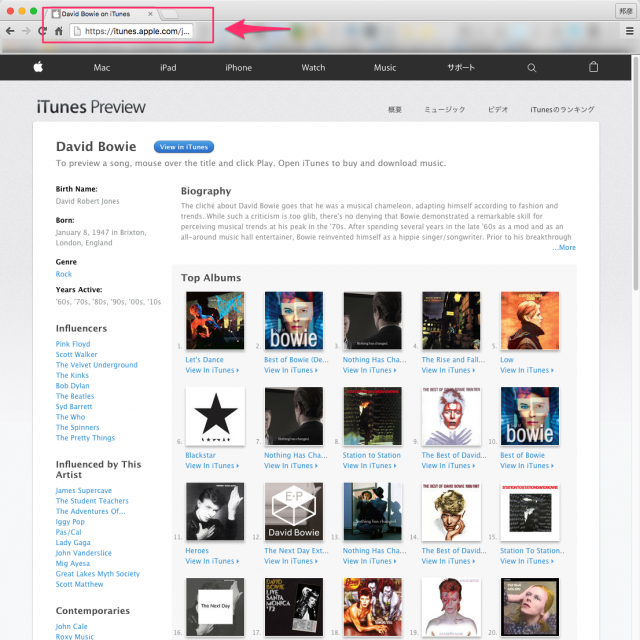Open The Velvet Underground link

(x=97, y=365)
